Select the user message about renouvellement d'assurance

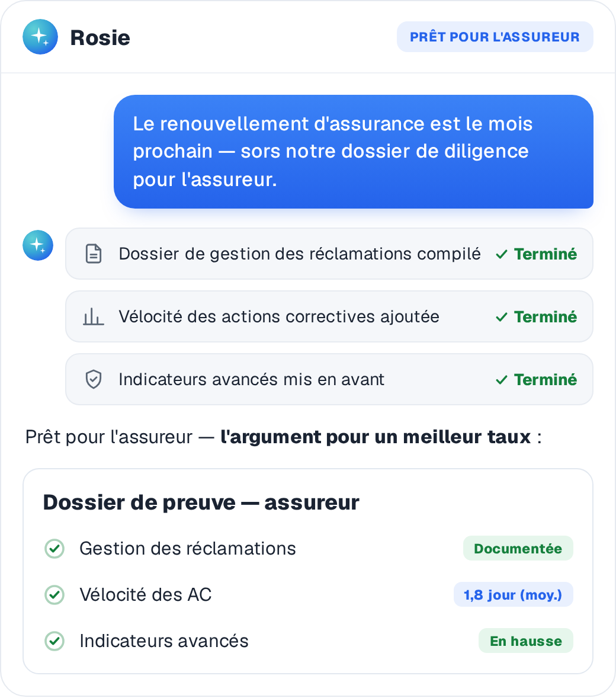click(x=354, y=151)
